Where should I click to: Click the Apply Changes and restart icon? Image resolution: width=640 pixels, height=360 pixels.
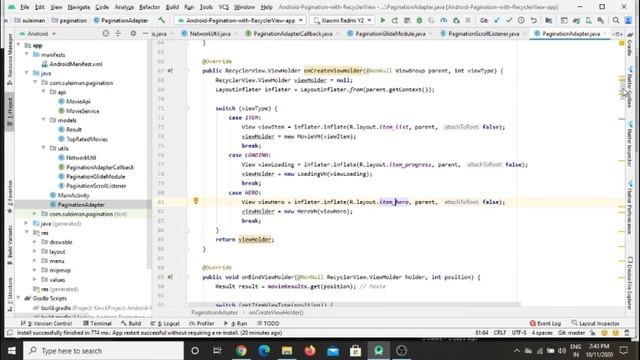[395, 20]
